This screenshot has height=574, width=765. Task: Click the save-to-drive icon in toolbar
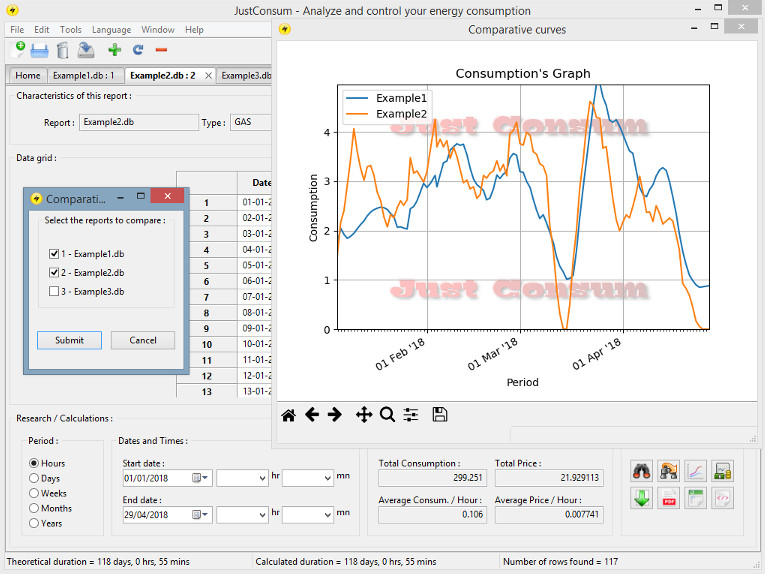(86, 50)
